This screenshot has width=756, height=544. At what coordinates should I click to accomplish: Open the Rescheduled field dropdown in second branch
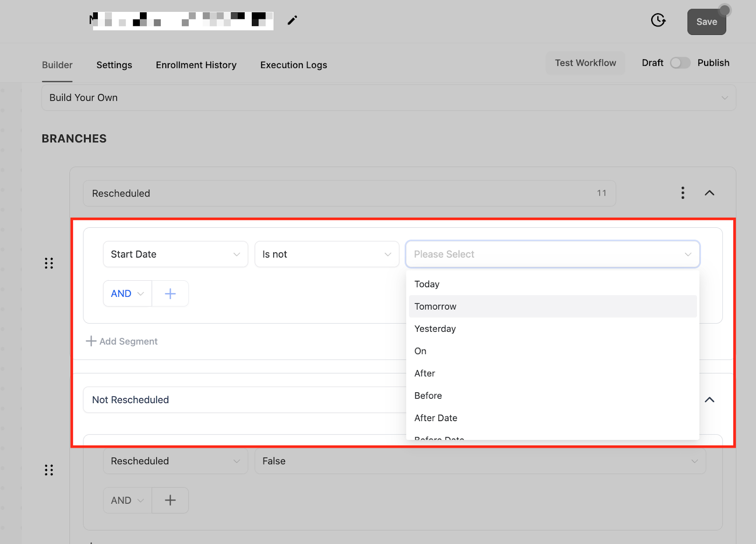coord(175,461)
